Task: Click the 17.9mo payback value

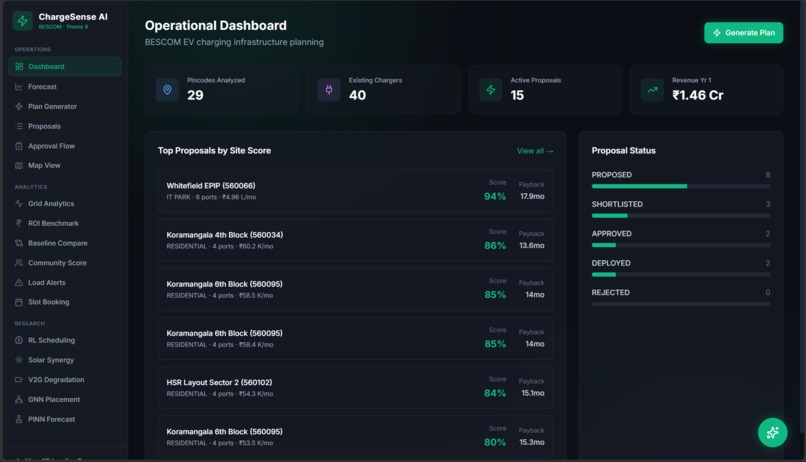Action: (x=532, y=196)
